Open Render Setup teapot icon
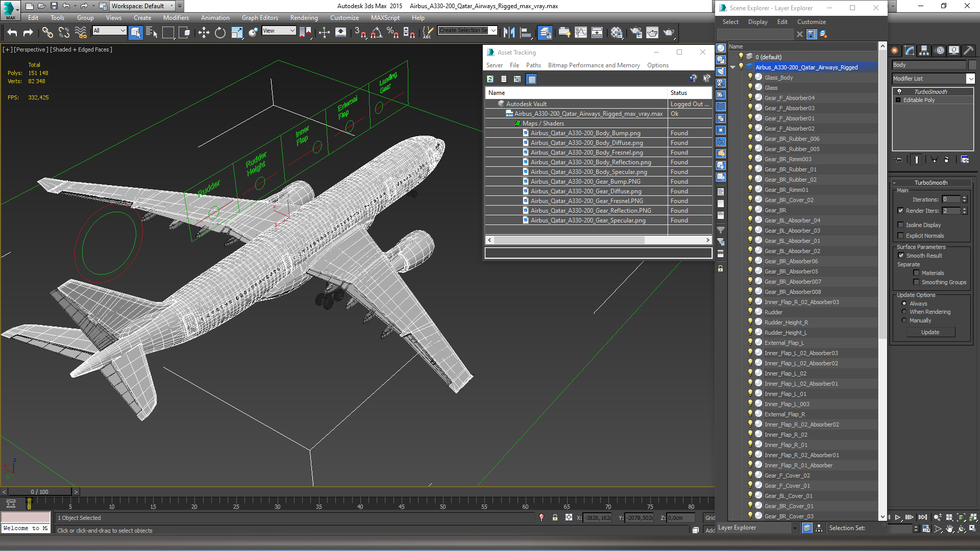 pyautogui.click(x=636, y=33)
